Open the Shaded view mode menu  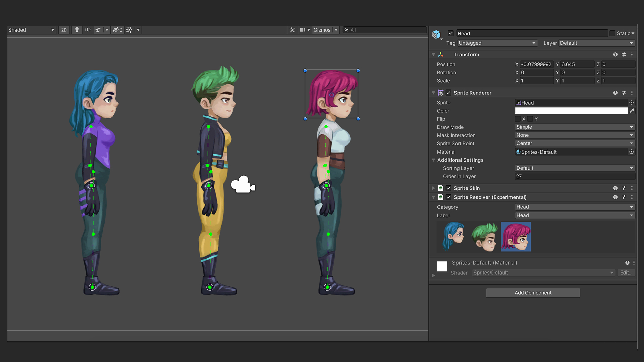(31, 29)
